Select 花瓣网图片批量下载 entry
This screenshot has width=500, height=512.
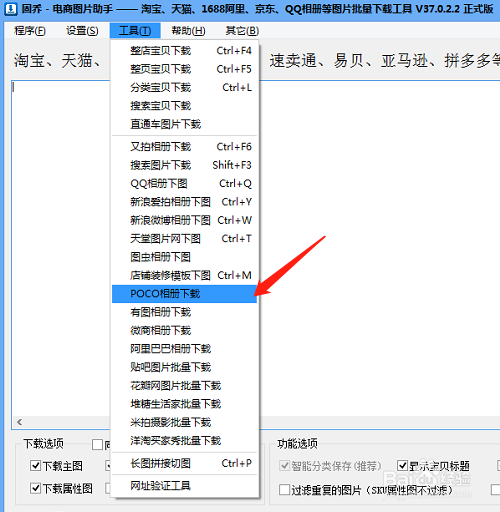click(184, 386)
